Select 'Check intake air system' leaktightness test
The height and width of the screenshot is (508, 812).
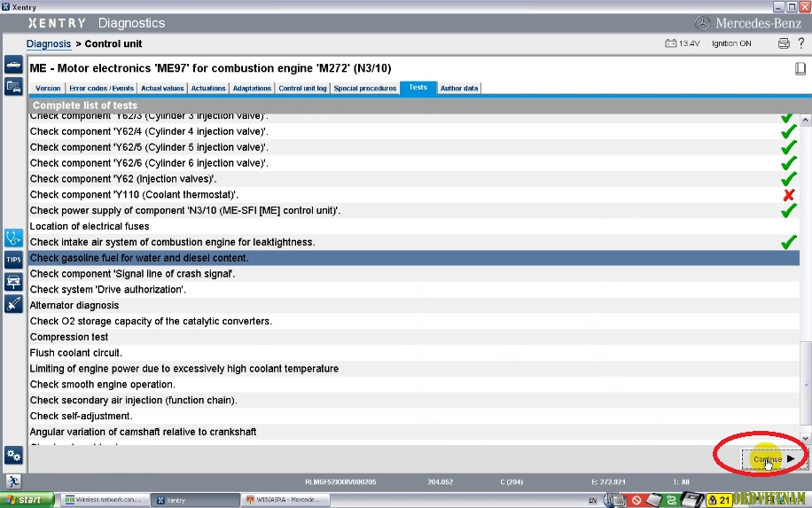pyautogui.click(x=414, y=242)
